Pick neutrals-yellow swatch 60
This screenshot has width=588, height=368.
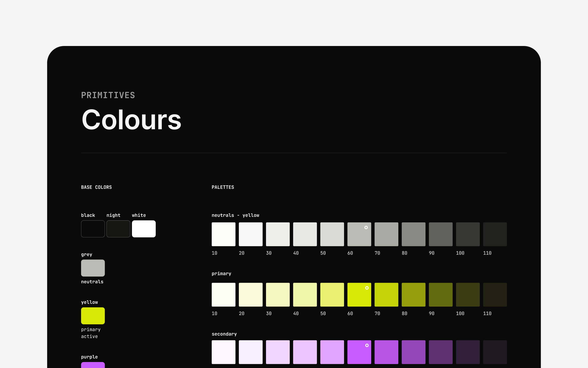click(x=359, y=234)
